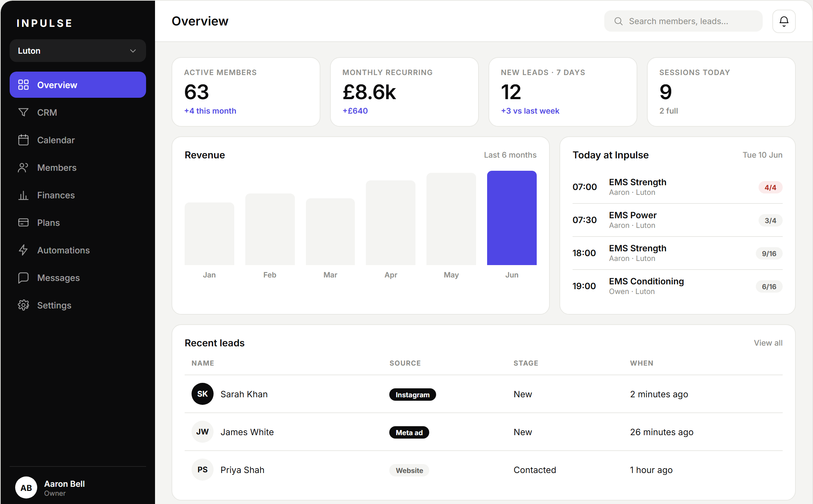813x504 pixels.
Task: Click the AB avatar for Aaron Bell
Action: (26, 487)
